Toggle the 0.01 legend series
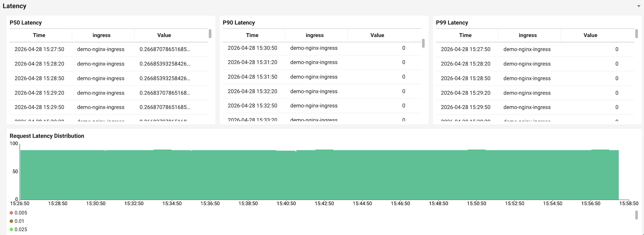The height and width of the screenshot is (235, 644). click(x=17, y=221)
